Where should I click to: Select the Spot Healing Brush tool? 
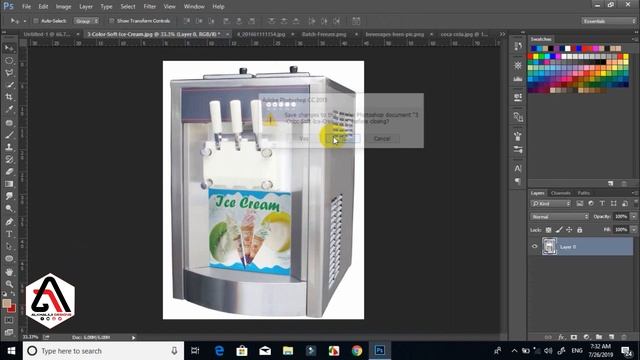pyautogui.click(x=9, y=122)
